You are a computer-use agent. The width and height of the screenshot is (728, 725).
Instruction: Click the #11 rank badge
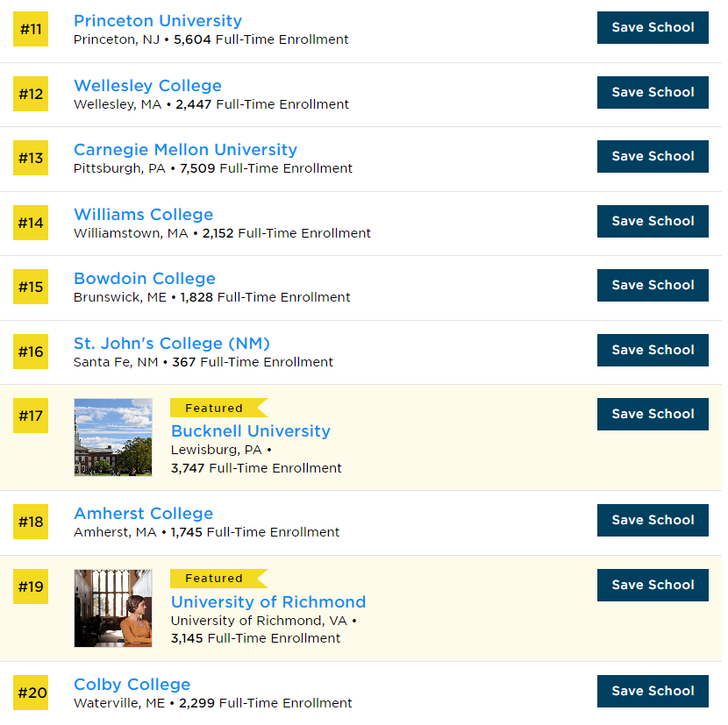[31, 29]
